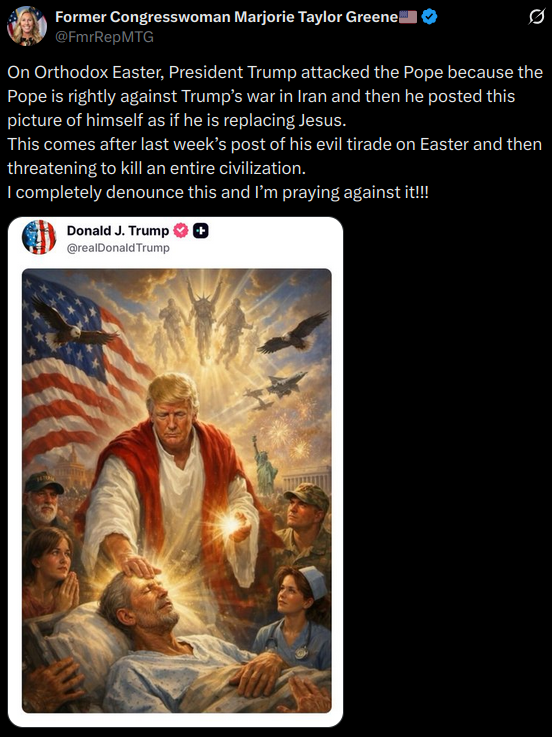This screenshot has height=737, width=552.
Task: Click the blue verified checkmark badge
Action: tap(429, 17)
